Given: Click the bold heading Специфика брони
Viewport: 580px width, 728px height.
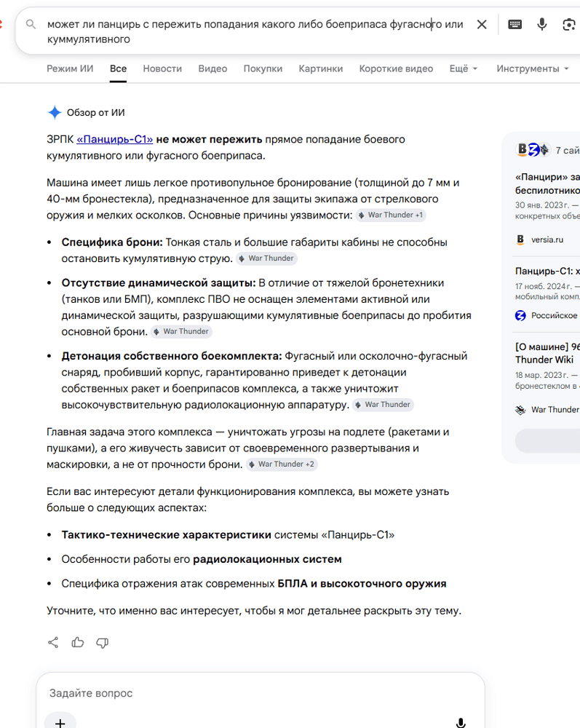Looking at the screenshot, I should [112, 242].
